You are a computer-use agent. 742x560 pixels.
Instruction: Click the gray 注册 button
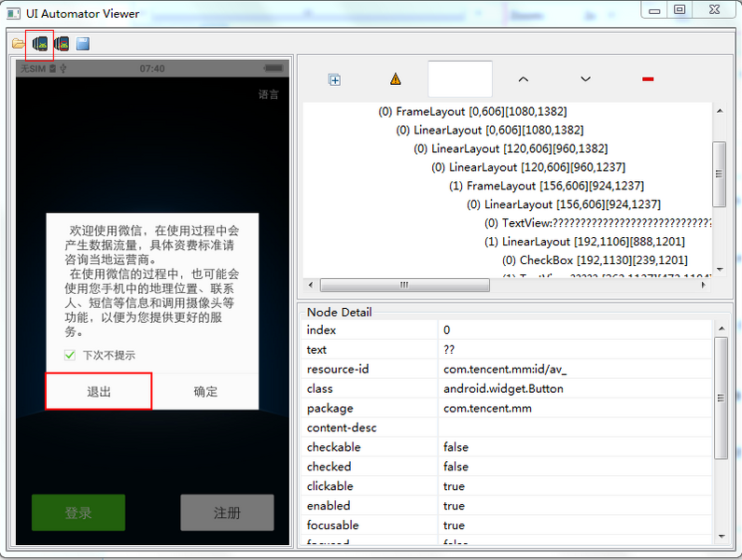click(227, 512)
